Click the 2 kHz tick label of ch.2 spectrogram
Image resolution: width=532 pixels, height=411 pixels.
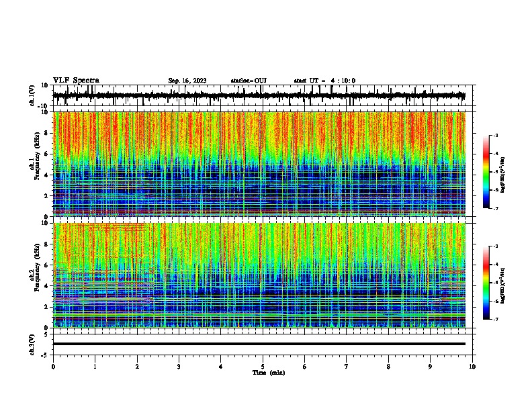pyautogui.click(x=46, y=307)
